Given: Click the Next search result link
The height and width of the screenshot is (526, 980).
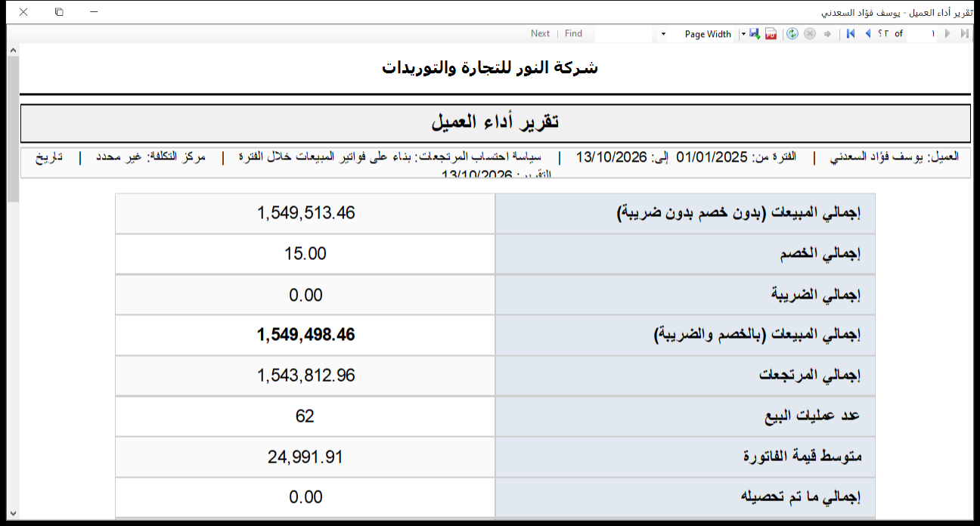Looking at the screenshot, I should tap(540, 33).
